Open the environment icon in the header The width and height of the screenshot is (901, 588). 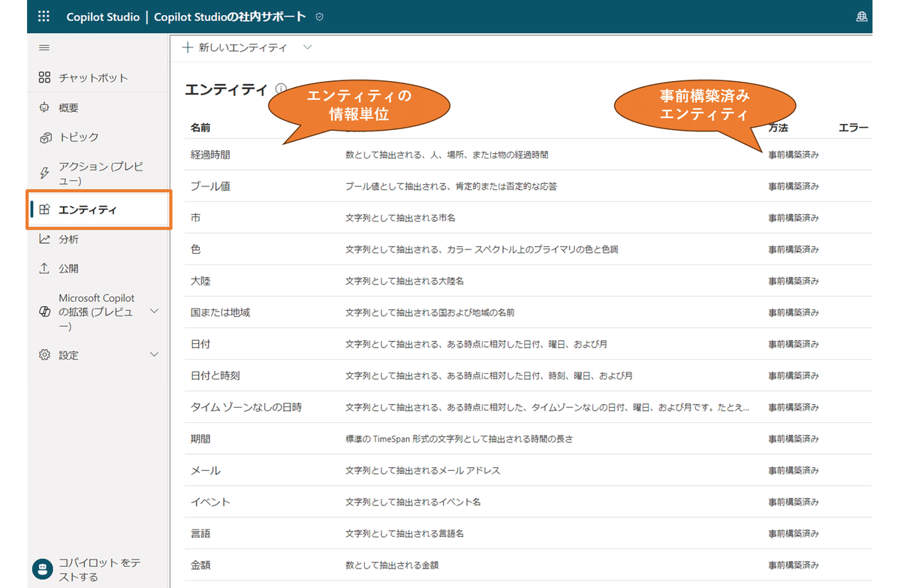862,17
